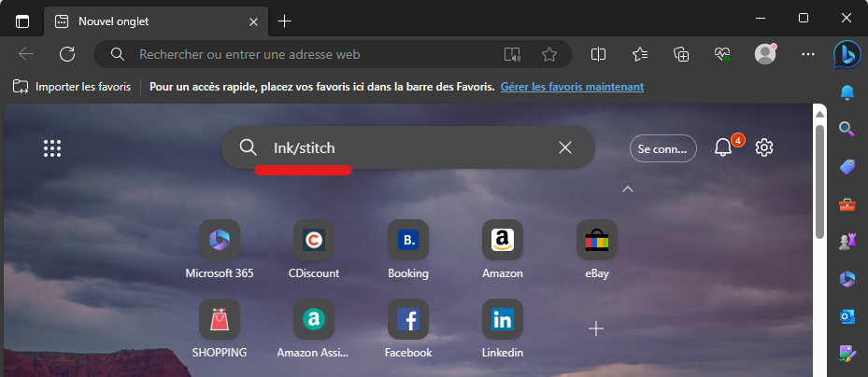Click the read aloud icon in address bar
This screenshot has height=377, width=868.
pos(512,54)
